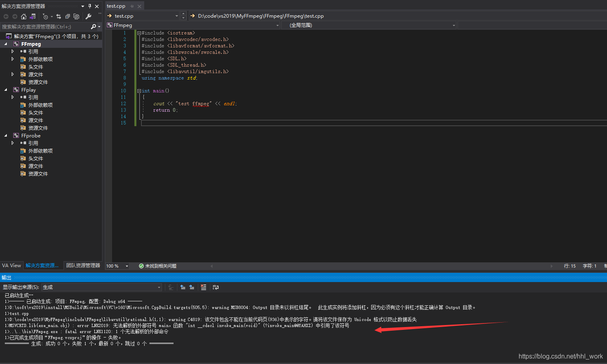The image size is (607, 364).
Task: Click the show all files icon
Action: point(76,16)
